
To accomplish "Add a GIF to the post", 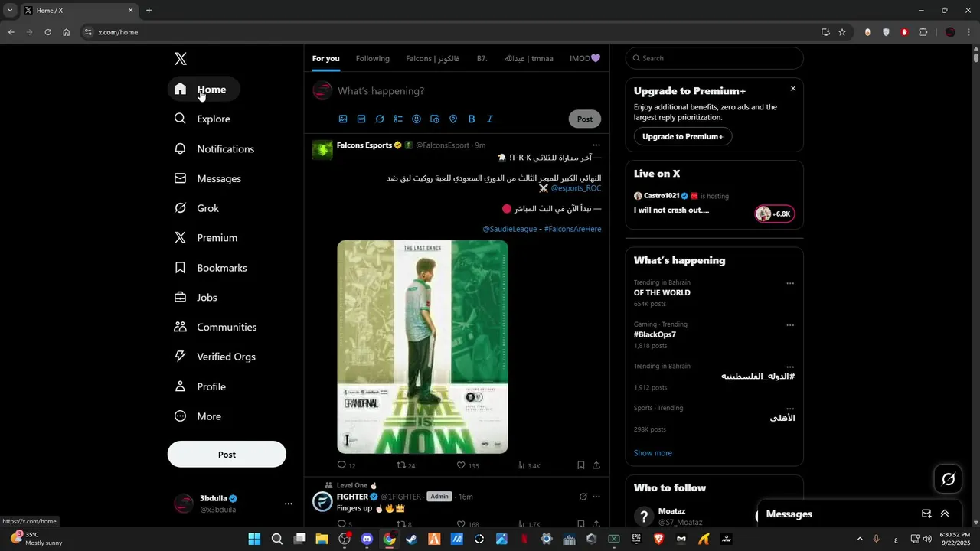I will coord(361,119).
